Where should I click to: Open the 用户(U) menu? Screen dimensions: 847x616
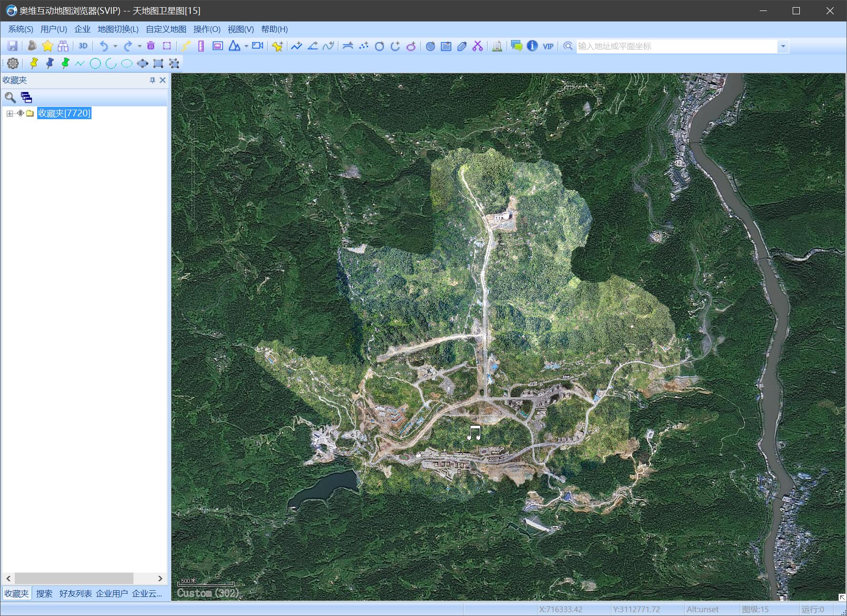54,29
